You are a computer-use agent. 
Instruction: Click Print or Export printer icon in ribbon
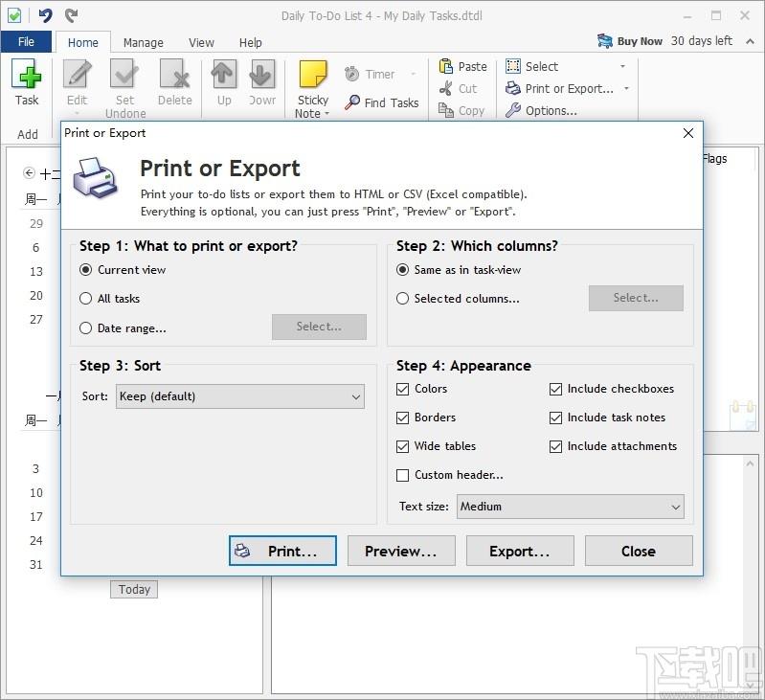coord(513,88)
